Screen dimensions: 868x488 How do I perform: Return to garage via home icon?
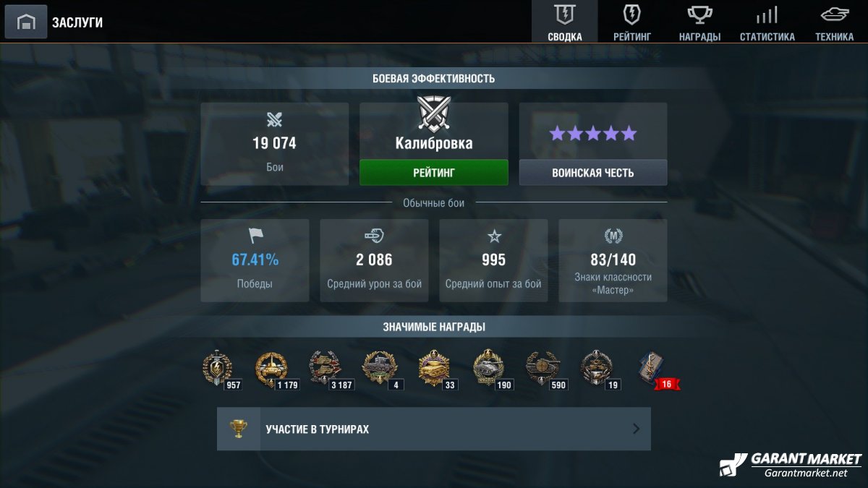tap(26, 22)
